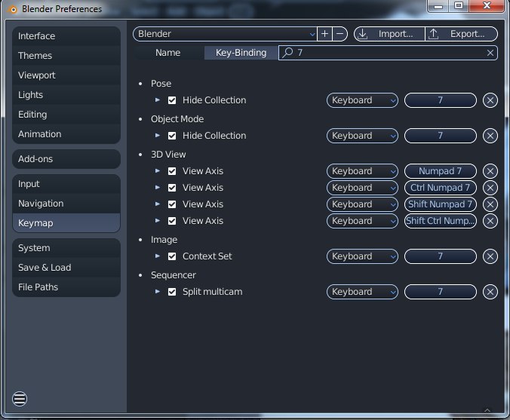Click the Blender logo in title bar
Viewport: 510px width, 420px height.
13,9
